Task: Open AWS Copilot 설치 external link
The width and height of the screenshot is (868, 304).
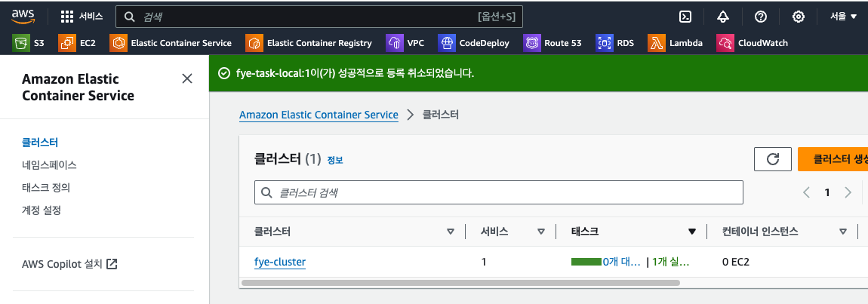Action: click(x=69, y=264)
